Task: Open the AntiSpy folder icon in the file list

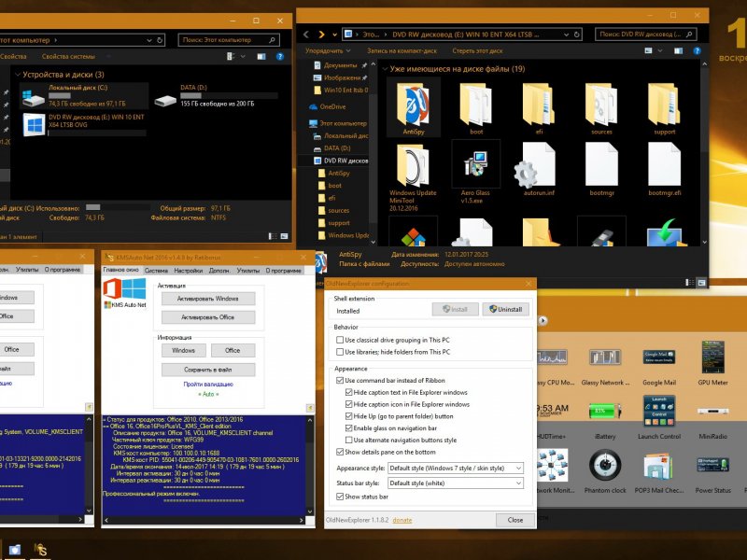Action: 413,105
